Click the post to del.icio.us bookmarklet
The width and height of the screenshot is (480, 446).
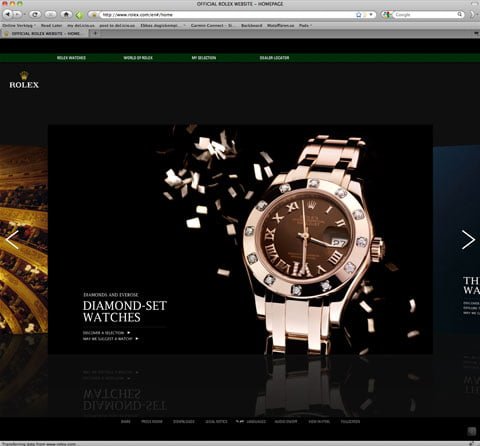(x=117, y=25)
